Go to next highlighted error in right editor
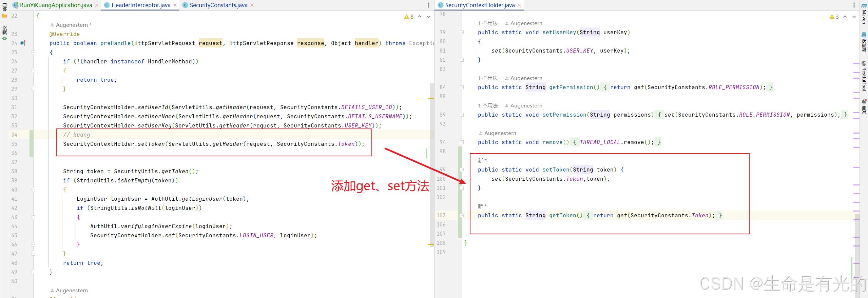This screenshot has width=868, height=298. pos(854,17)
